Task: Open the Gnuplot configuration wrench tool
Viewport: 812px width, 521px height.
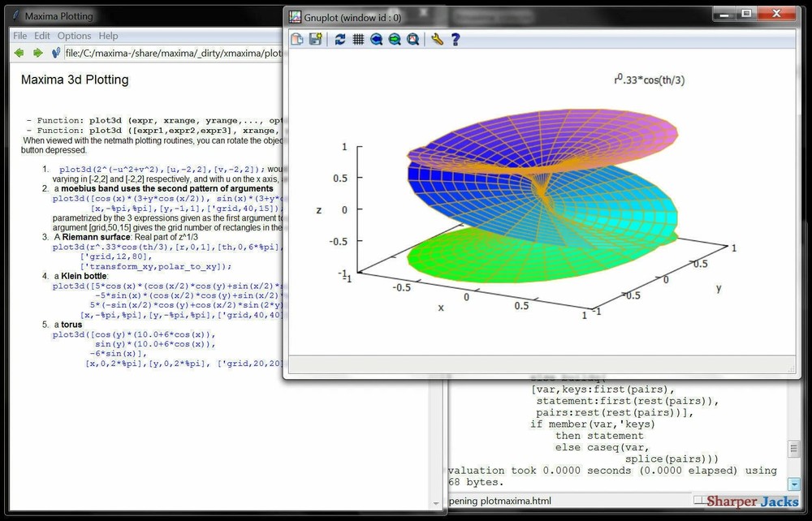Action: 437,39
